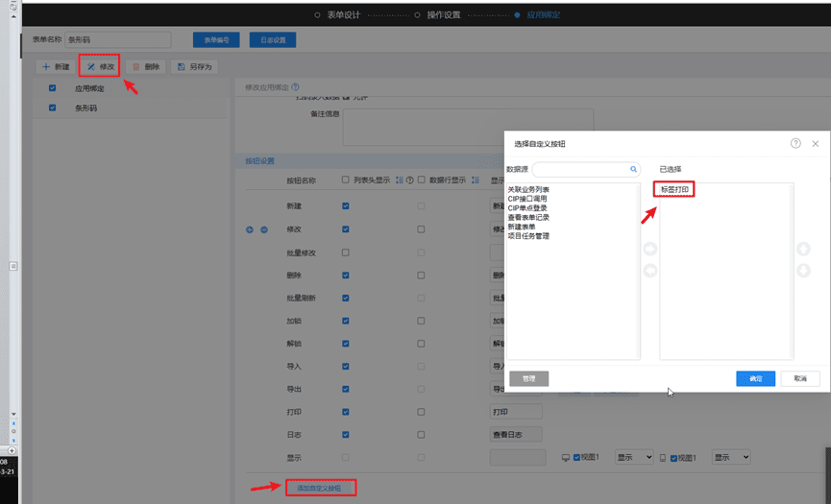Click the help icon next to 修改应用绑定

295,86
